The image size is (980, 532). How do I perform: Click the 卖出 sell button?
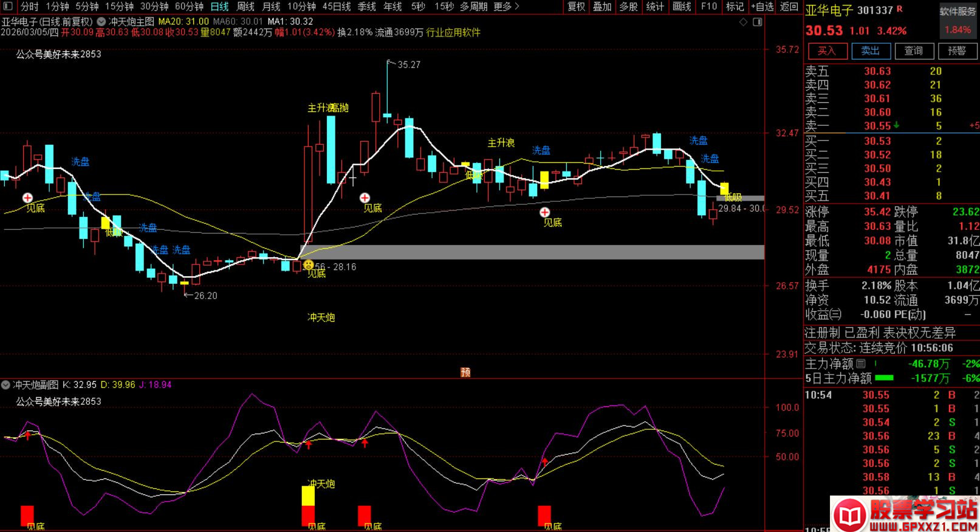[x=870, y=51]
